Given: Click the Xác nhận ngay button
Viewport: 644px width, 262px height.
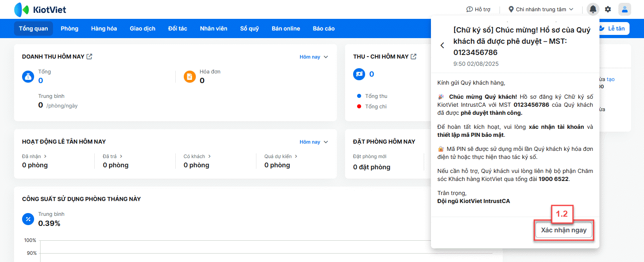Looking at the screenshot, I should 564,230.
